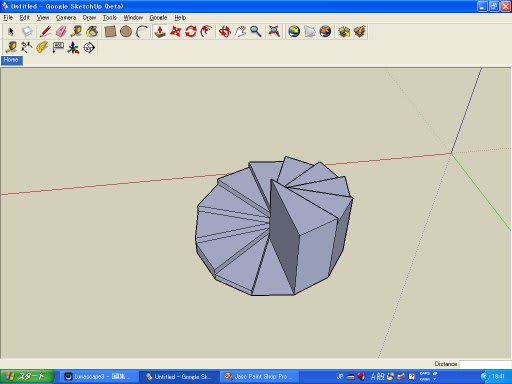Choose the Arc drawing tool
The width and height of the screenshot is (512, 384).
pos(142,32)
